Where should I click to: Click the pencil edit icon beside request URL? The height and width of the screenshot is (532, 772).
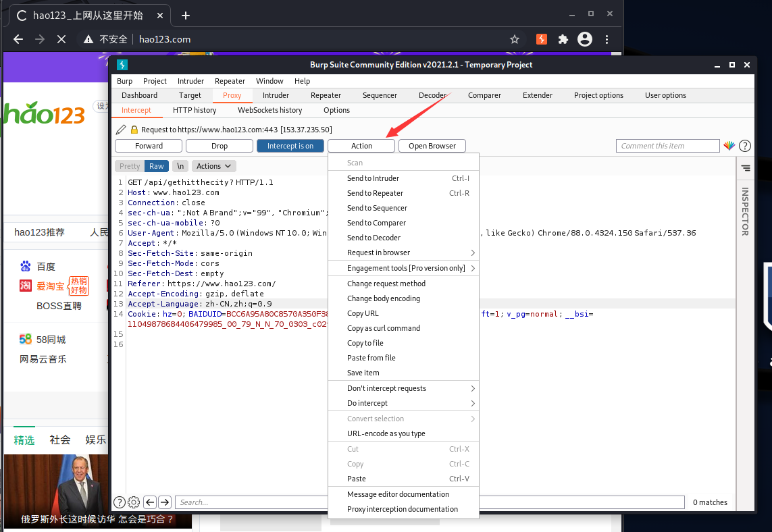click(x=121, y=130)
